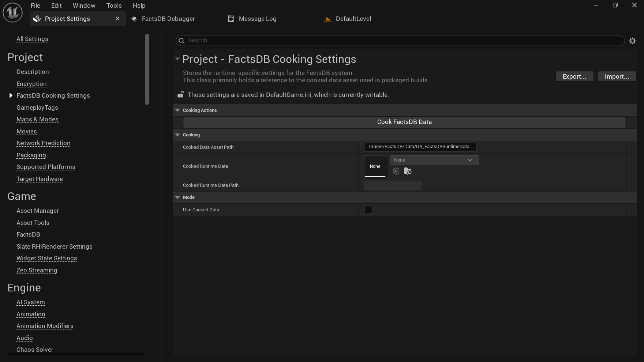The height and width of the screenshot is (362, 644).
Task: Click the Cooked Runtime Data Path field
Action: (393, 185)
